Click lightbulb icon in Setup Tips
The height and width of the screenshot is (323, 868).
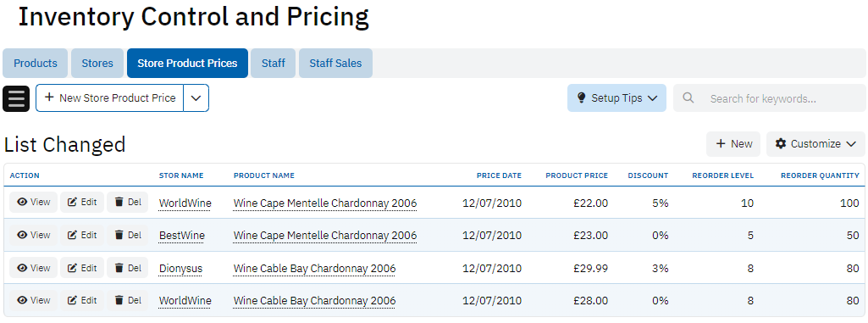[x=581, y=98]
